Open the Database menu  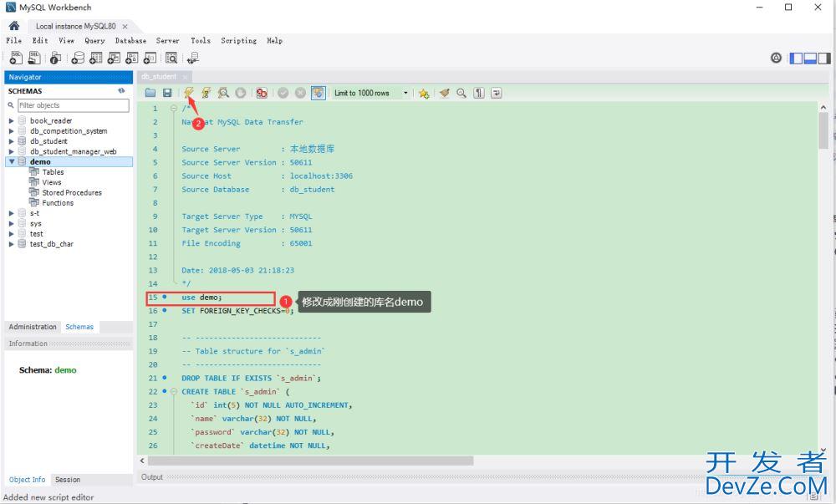(130, 40)
